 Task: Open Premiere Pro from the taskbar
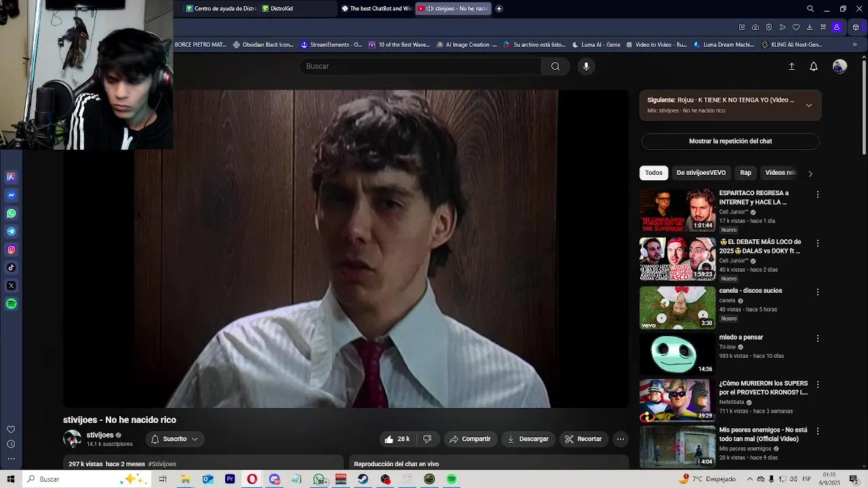tap(230, 479)
